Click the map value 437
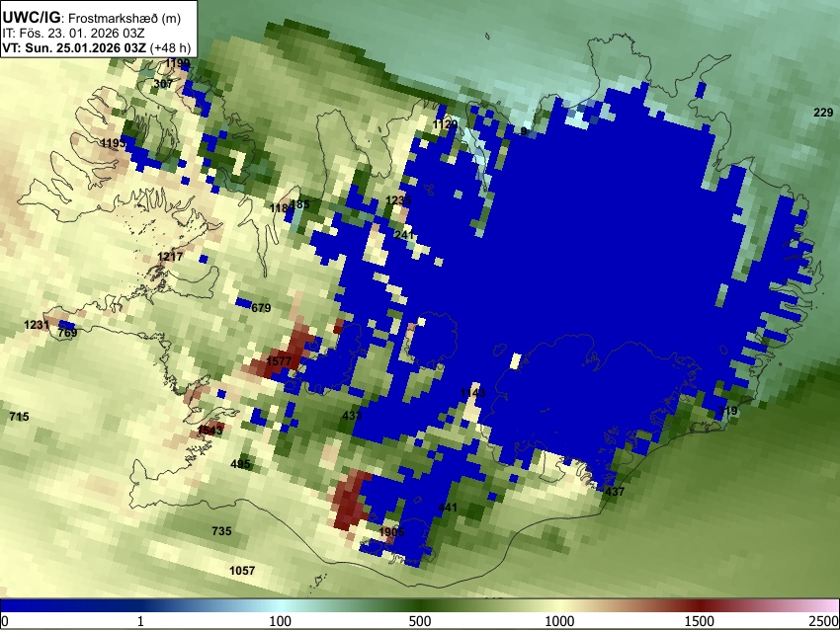This screenshot has width=840, height=630. point(615,492)
